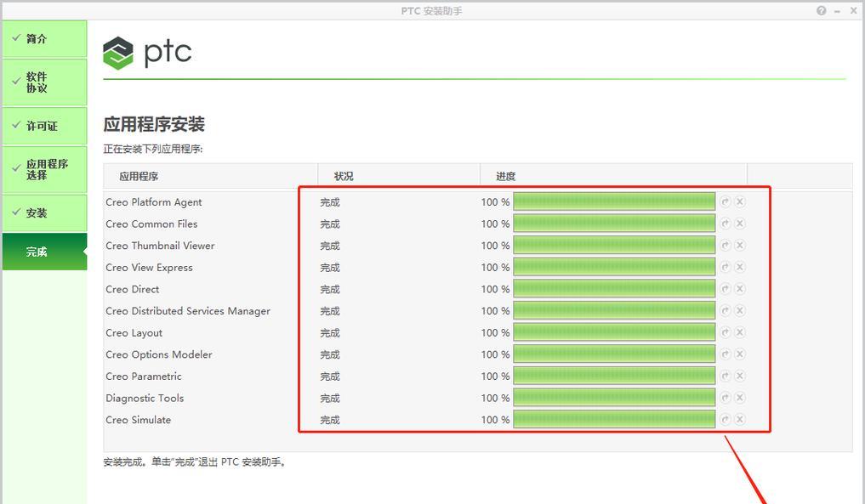Image resolution: width=865 pixels, height=504 pixels.
Task: Select the Creo Platform Agent row name
Action: [x=154, y=202]
